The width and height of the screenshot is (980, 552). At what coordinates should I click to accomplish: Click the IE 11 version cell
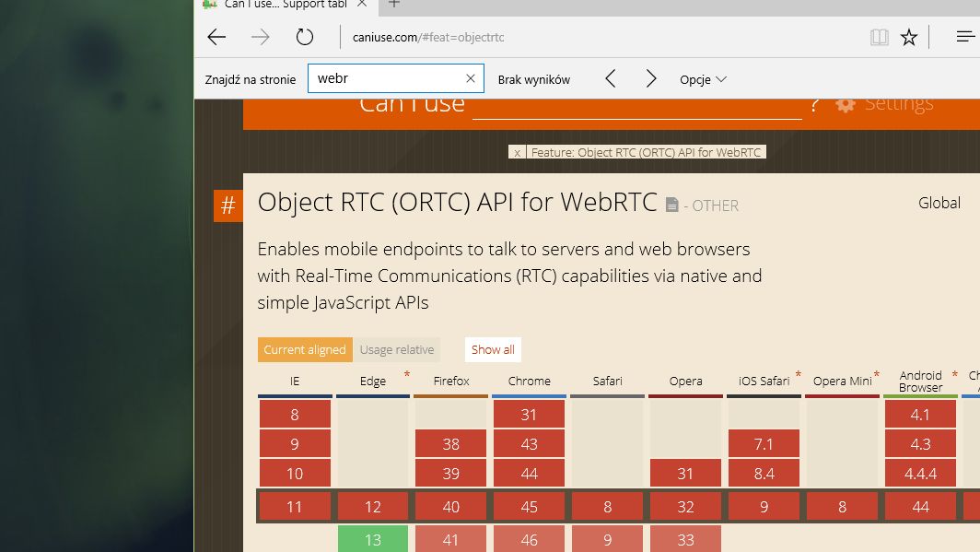point(295,506)
